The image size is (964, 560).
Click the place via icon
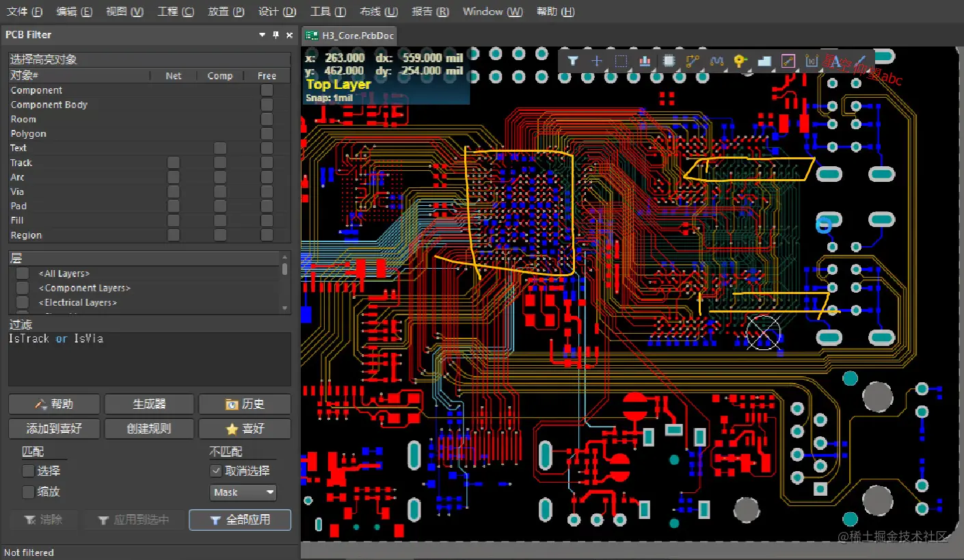(x=740, y=61)
